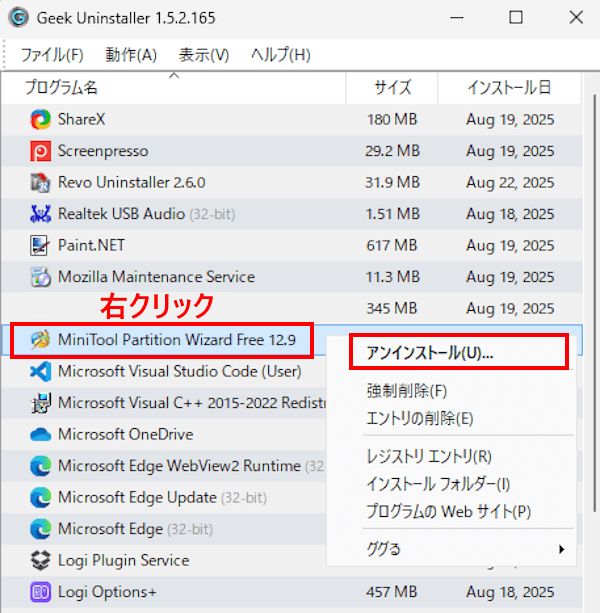The height and width of the screenshot is (613, 600).
Task: Click the 29.2 MB size cell
Action: [392, 151]
